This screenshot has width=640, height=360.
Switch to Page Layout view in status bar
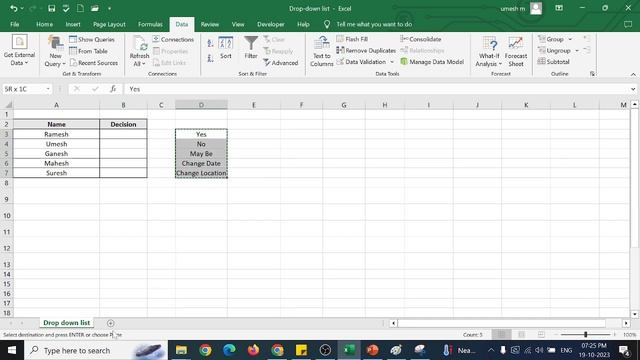[x=521, y=335]
